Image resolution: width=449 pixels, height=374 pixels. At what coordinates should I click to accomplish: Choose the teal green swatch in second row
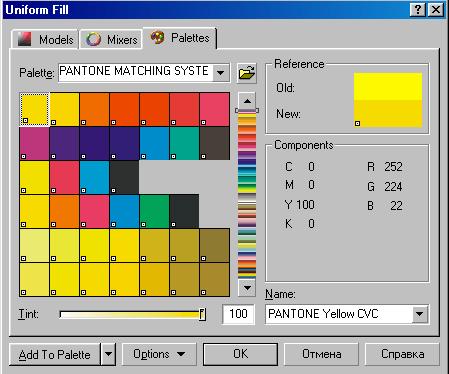[x=184, y=143]
